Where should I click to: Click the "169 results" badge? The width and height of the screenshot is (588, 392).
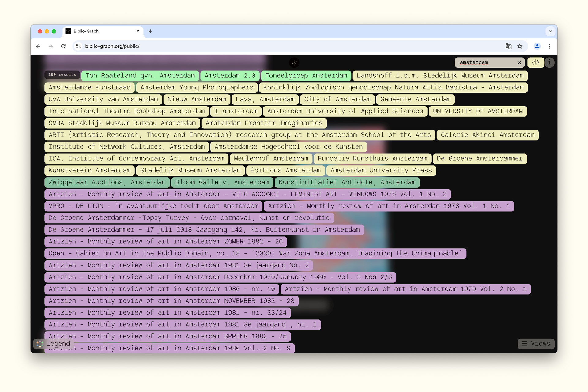point(62,74)
